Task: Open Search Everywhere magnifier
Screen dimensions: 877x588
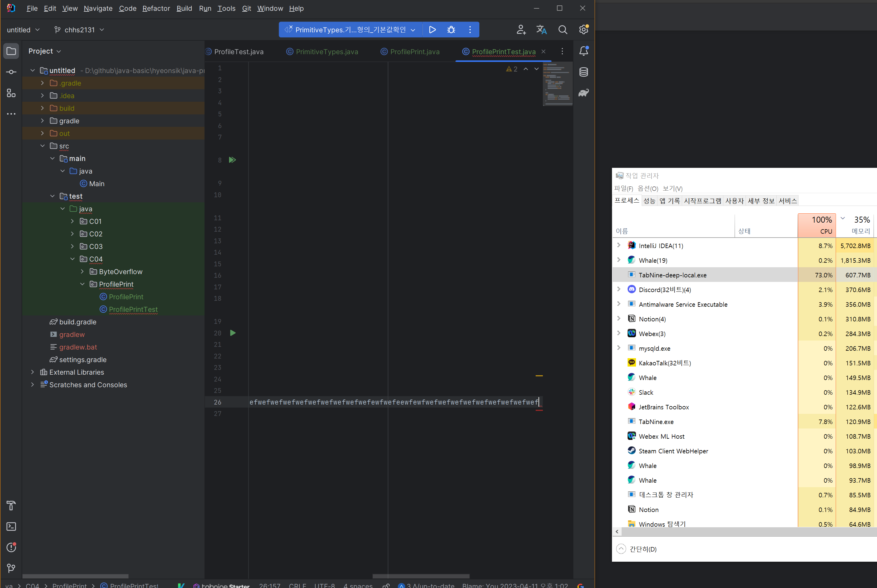Action: tap(563, 29)
